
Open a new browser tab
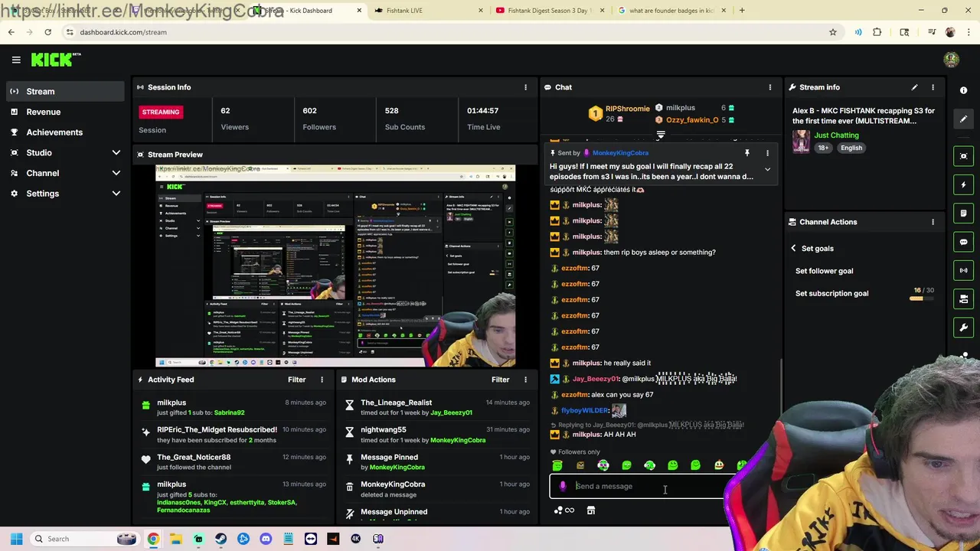742,11
